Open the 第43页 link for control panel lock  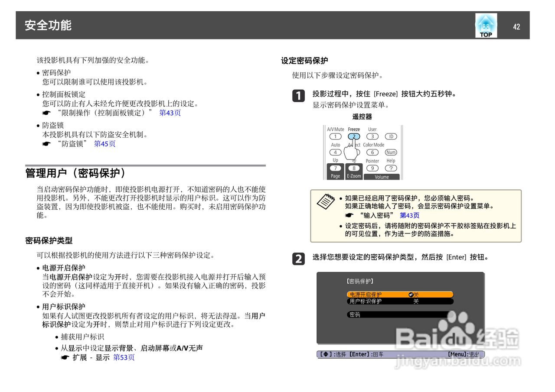(170, 113)
